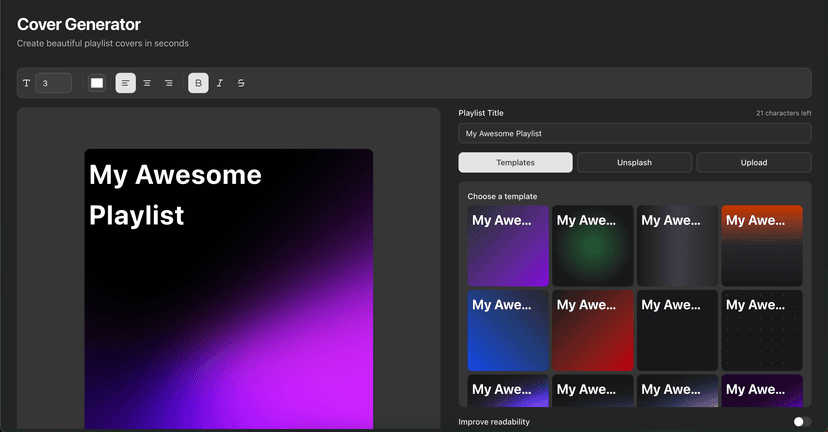Choose the green radial glow template

coord(593,246)
